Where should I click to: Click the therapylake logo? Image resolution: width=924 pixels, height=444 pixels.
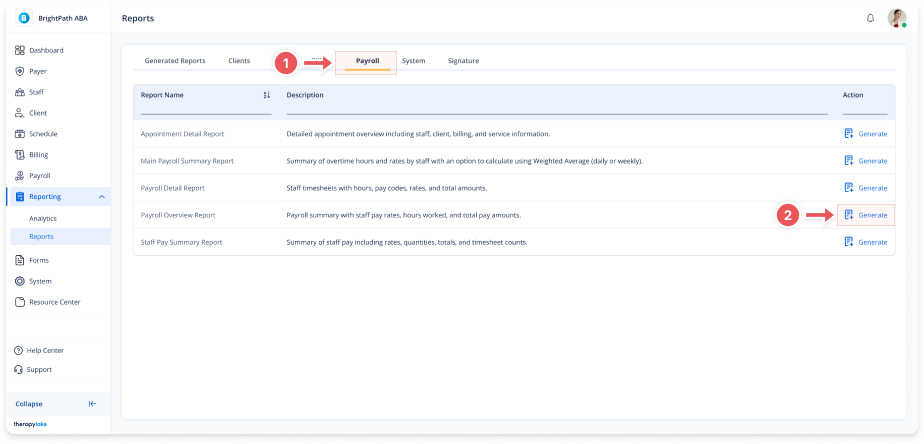[x=30, y=424]
